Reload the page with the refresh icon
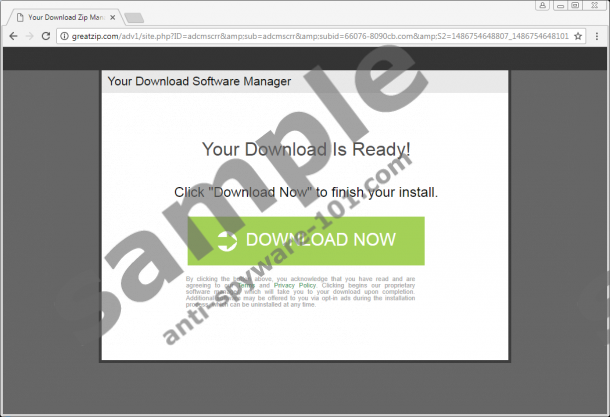The width and height of the screenshot is (610, 417). tap(48, 36)
